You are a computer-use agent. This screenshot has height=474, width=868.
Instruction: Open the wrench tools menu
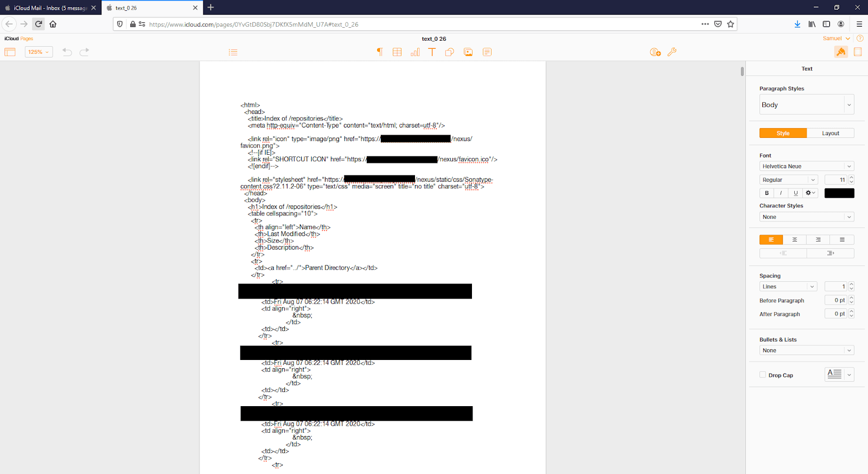(672, 52)
